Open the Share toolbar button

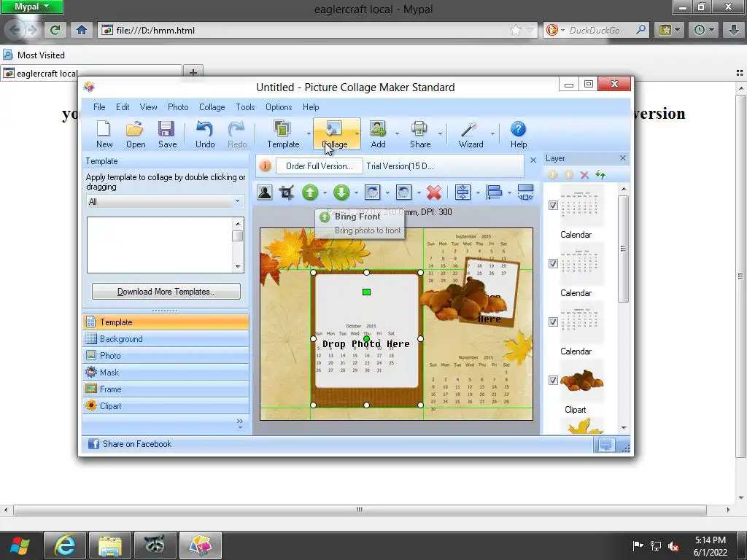[419, 134]
